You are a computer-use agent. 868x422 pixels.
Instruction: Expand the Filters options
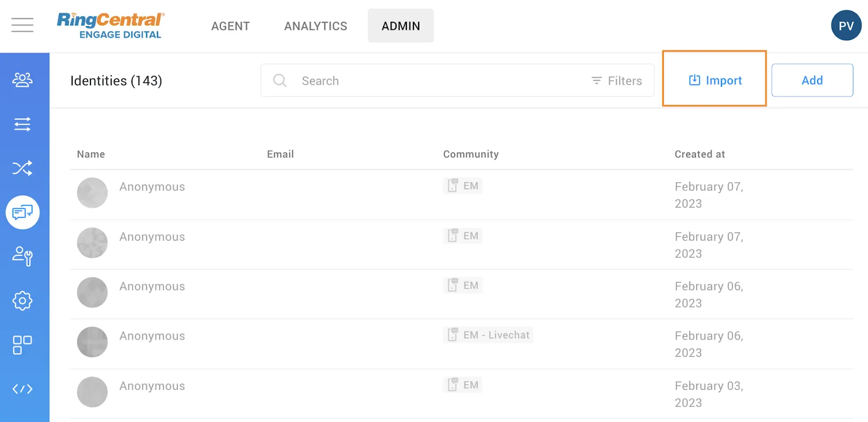[617, 81]
